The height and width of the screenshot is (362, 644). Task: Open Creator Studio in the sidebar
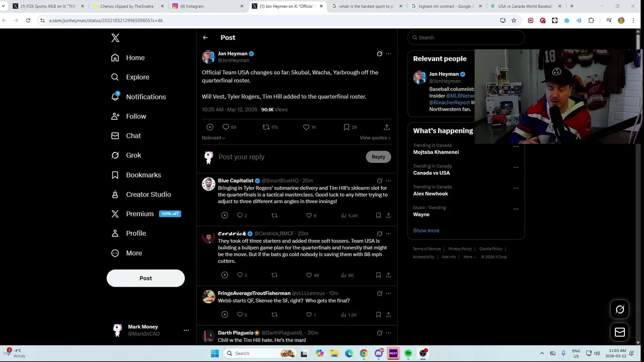tap(141, 195)
